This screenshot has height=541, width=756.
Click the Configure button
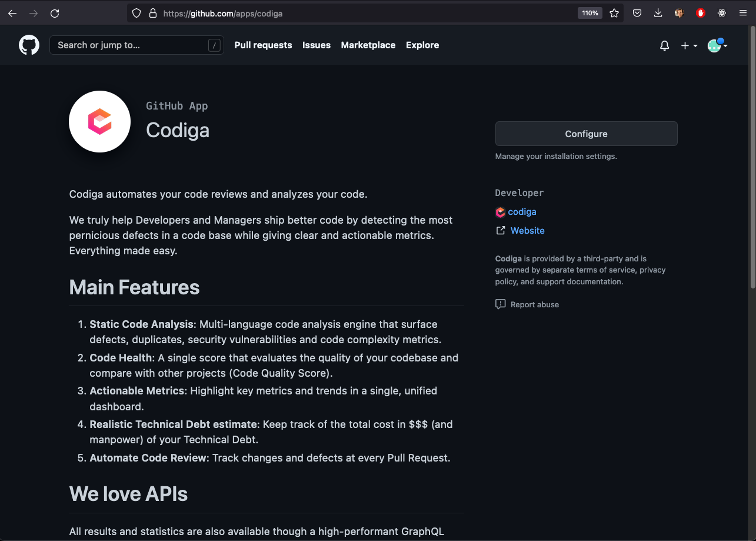(x=587, y=134)
